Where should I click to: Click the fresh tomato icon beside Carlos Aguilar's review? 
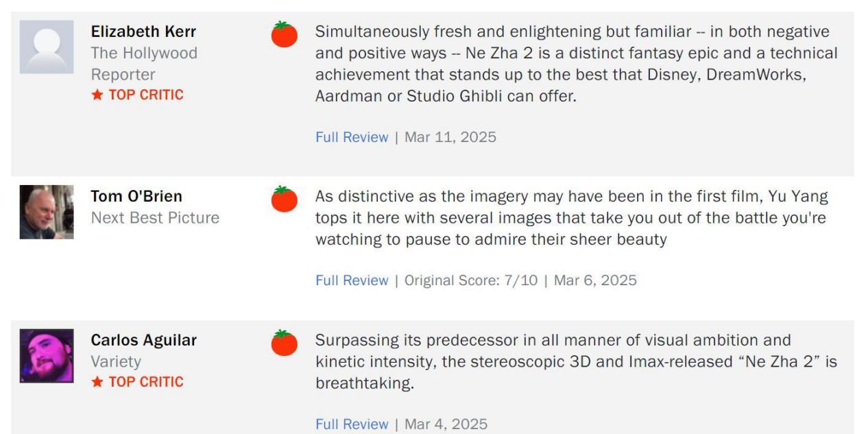coord(284,343)
